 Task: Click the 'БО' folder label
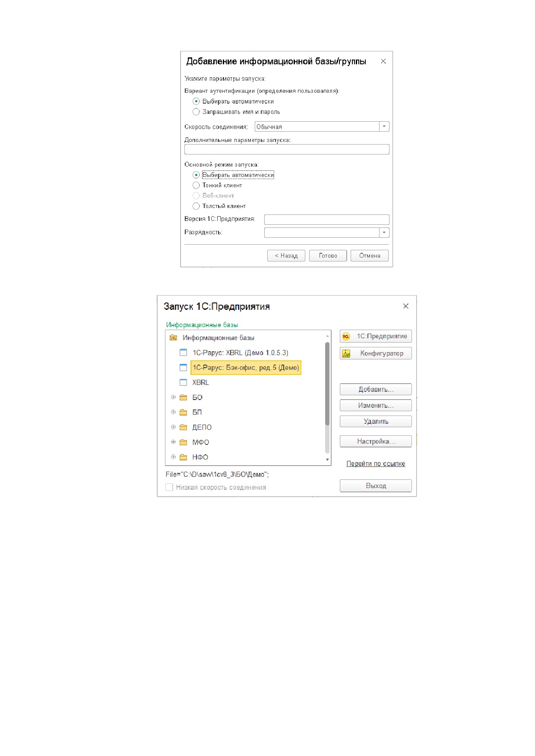pyautogui.click(x=197, y=397)
